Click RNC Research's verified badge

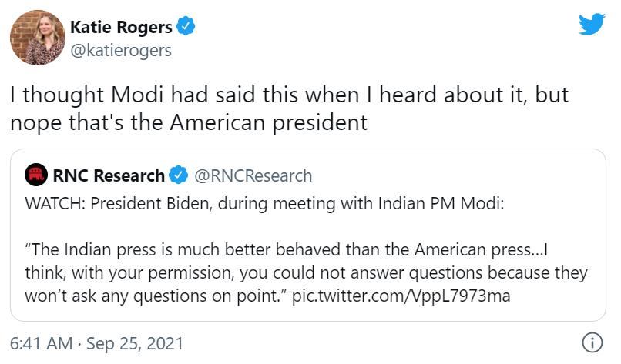click(178, 175)
